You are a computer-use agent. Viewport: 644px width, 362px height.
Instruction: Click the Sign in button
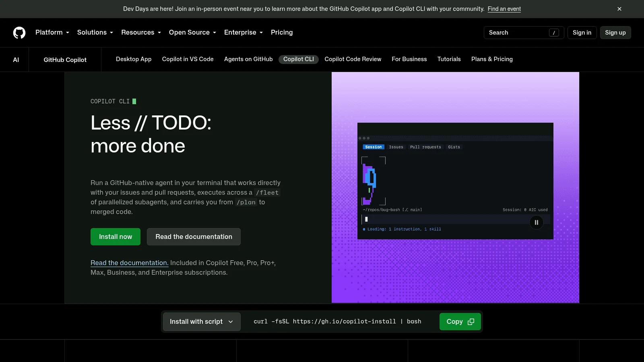pyautogui.click(x=582, y=33)
